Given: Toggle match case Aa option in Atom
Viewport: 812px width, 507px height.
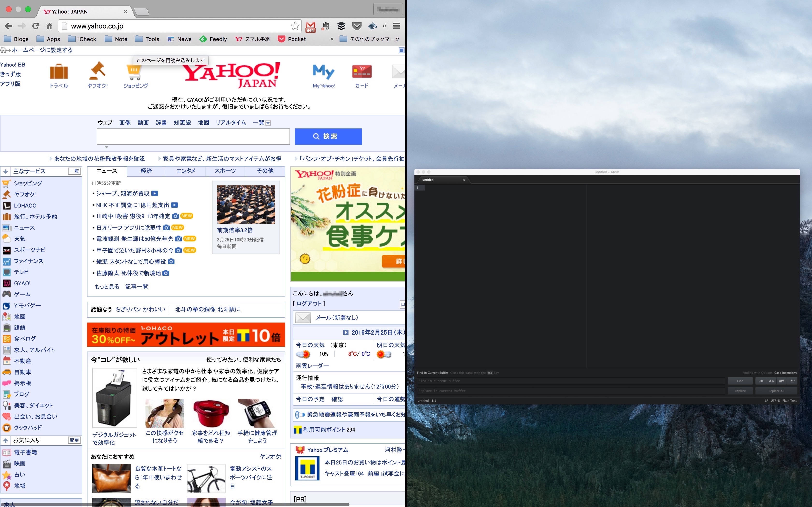Looking at the screenshot, I should click(x=771, y=381).
